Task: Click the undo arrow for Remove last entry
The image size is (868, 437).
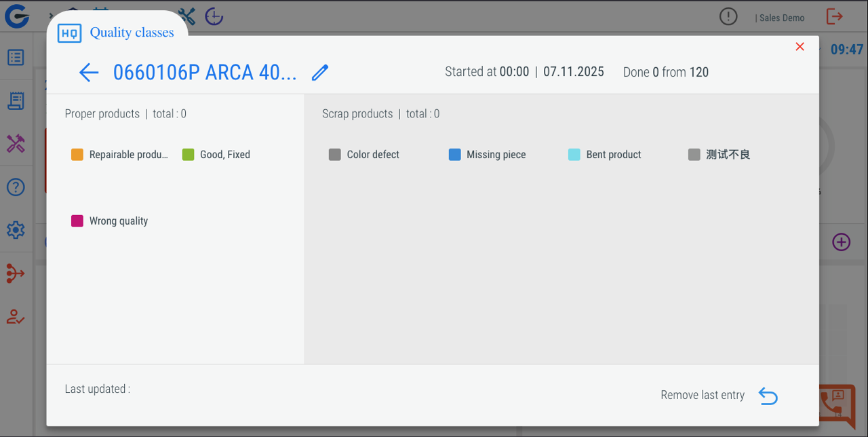Action: [768, 396]
